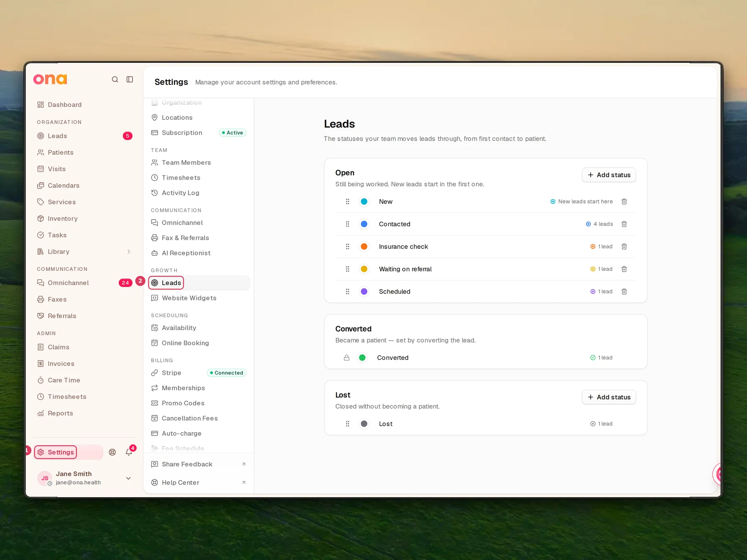
Task: Click the Jane Smith avatar
Action: point(45,478)
